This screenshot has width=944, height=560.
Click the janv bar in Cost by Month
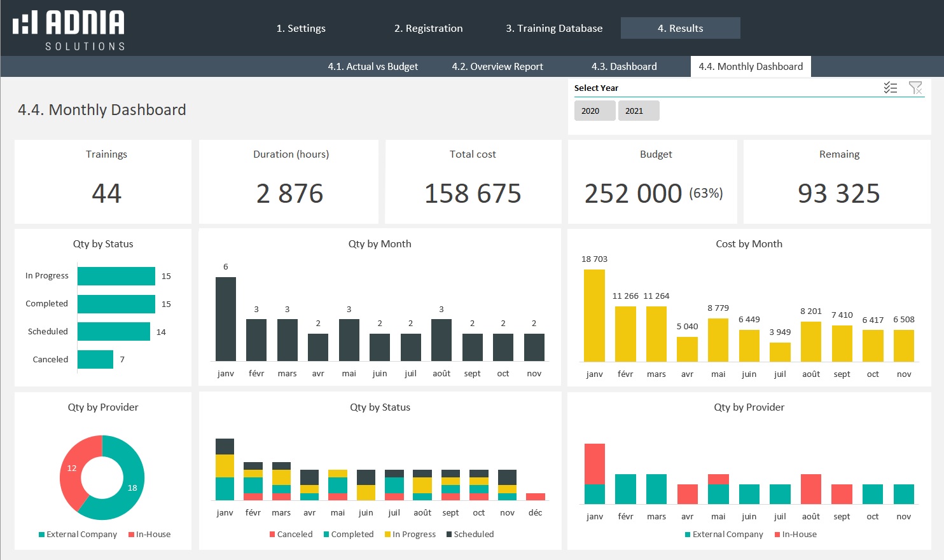click(x=594, y=315)
